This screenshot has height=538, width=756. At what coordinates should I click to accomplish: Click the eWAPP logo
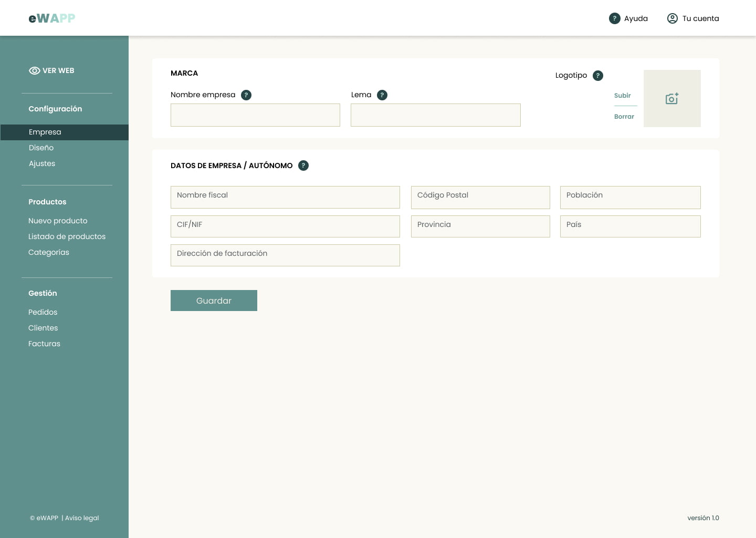52,18
